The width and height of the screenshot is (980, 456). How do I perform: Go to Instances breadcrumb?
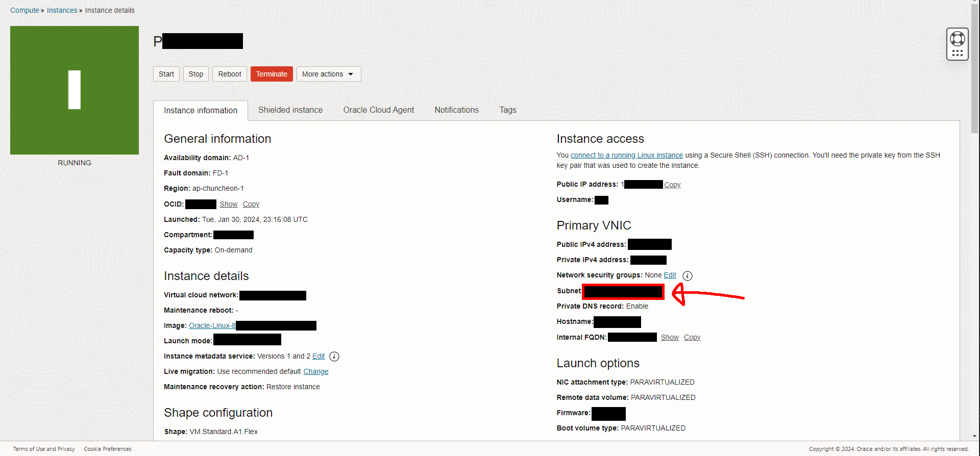62,10
